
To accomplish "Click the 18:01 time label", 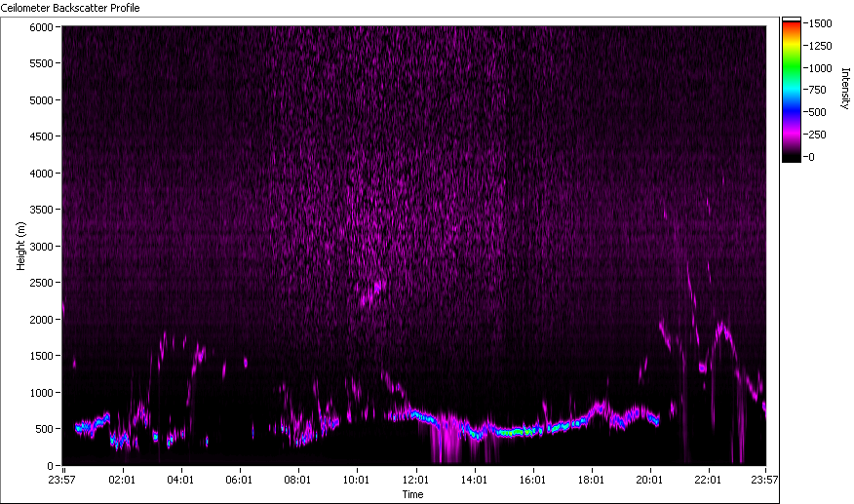I will tap(591, 480).
